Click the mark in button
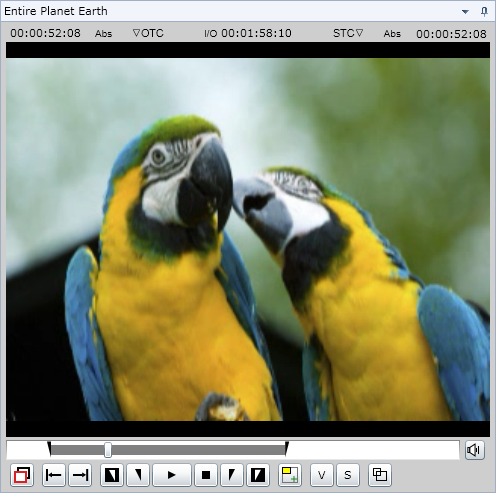This screenshot has width=496, height=493. point(138,475)
